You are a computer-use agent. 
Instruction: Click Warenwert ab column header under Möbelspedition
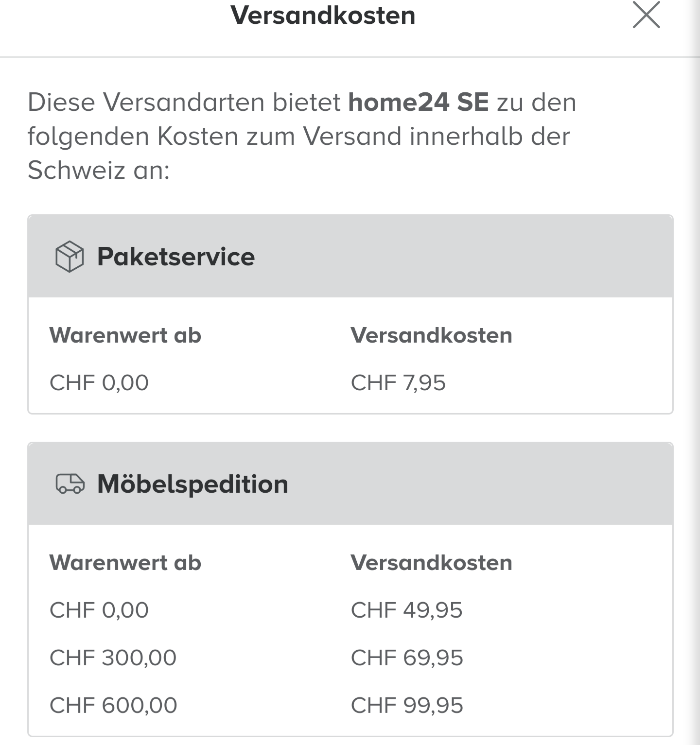click(x=125, y=563)
